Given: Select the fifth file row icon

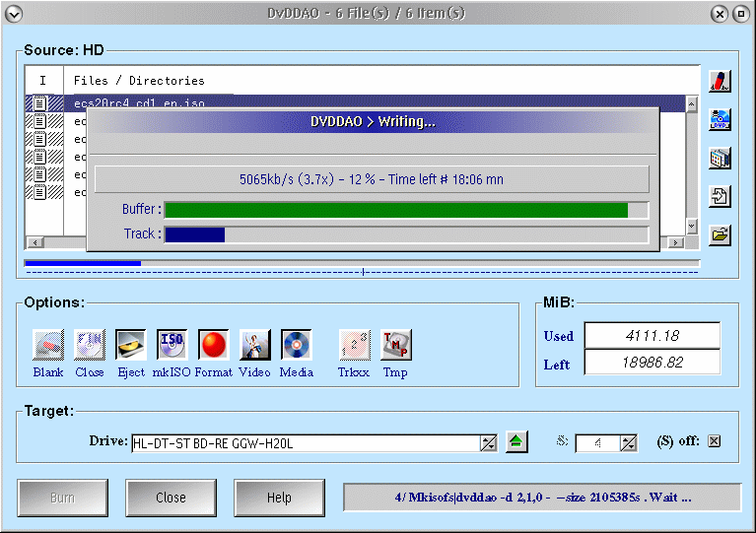Looking at the screenshot, I should (40, 175).
